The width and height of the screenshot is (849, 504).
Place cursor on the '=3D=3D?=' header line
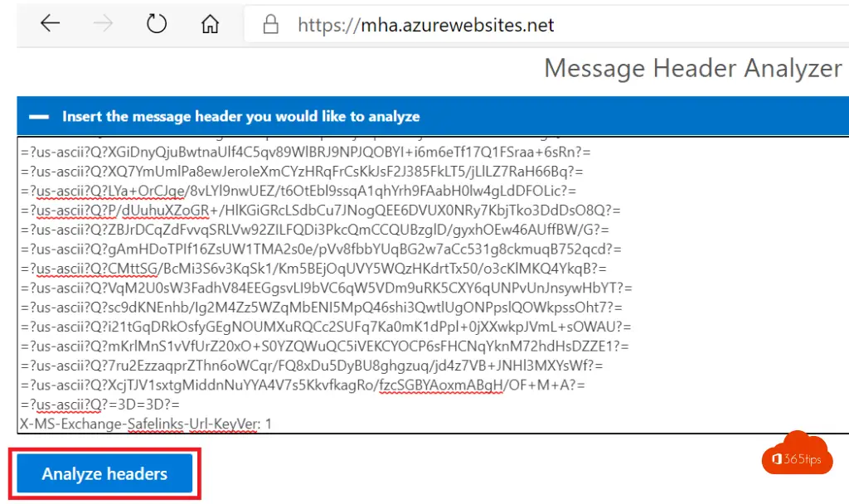click(x=100, y=405)
